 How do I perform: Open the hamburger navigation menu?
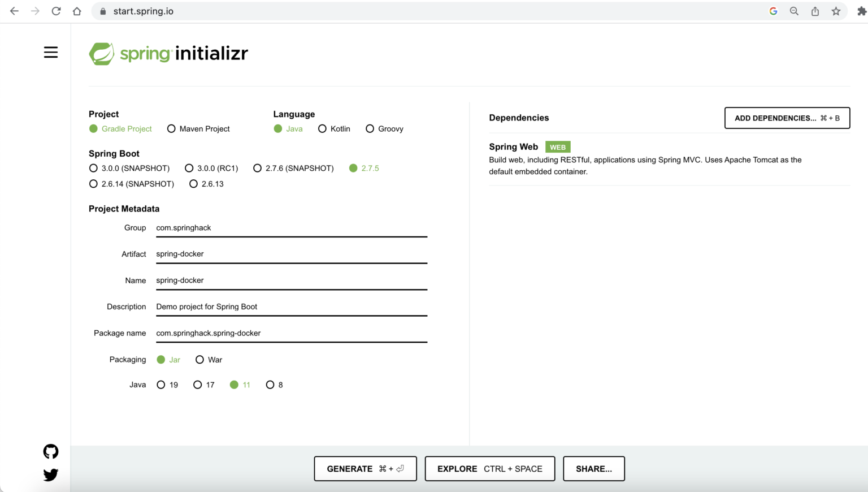tap(50, 52)
